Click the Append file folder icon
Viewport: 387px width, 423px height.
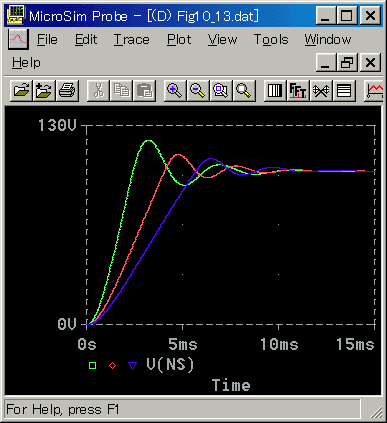click(44, 90)
